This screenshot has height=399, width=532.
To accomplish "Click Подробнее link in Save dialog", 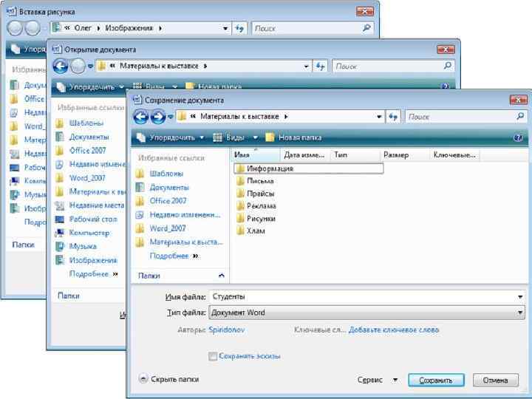I will coord(174,256).
